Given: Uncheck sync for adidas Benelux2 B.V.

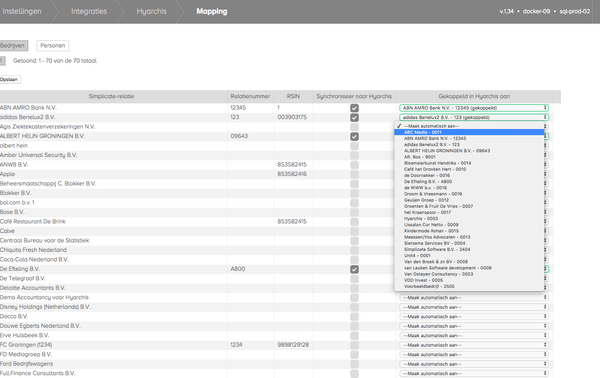Looking at the screenshot, I should pos(354,117).
